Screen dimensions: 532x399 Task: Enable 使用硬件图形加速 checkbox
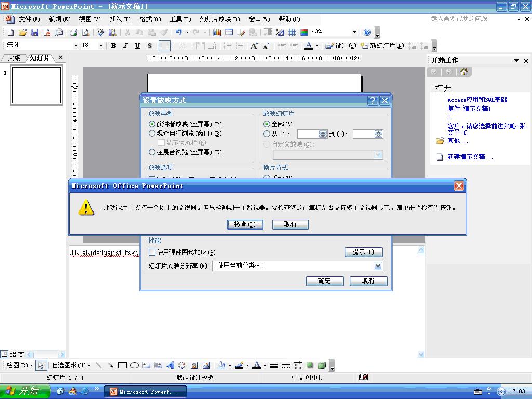click(152, 252)
